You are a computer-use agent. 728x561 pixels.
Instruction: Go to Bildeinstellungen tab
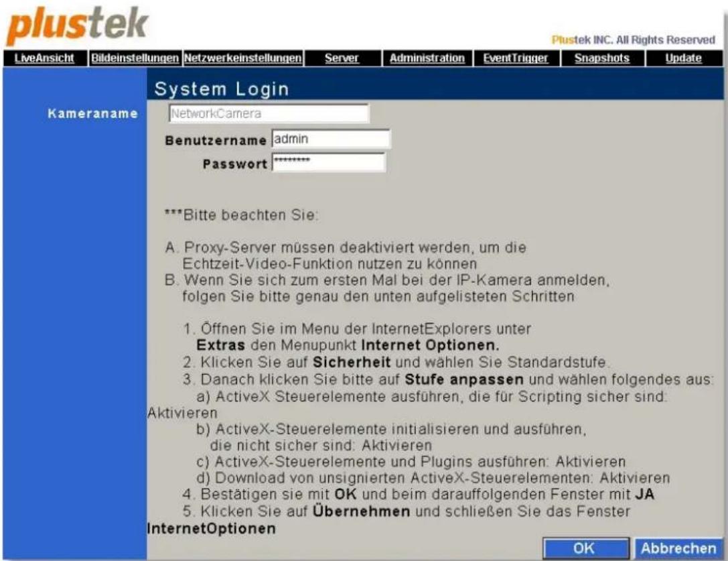[x=135, y=58]
